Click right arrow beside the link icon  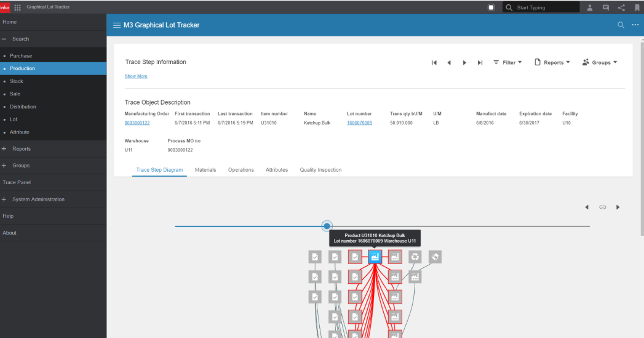[x=618, y=207]
